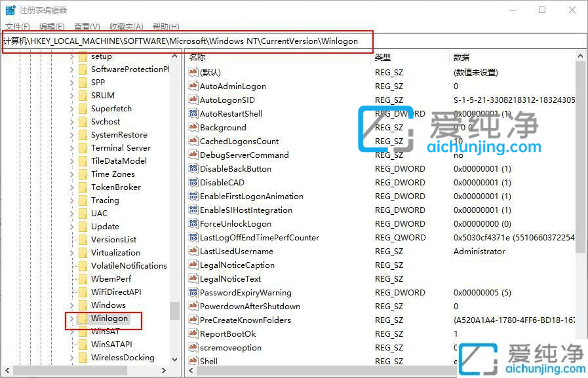Screen dimensions: 588x378
Task: Select the Update tree key
Action: (x=105, y=226)
